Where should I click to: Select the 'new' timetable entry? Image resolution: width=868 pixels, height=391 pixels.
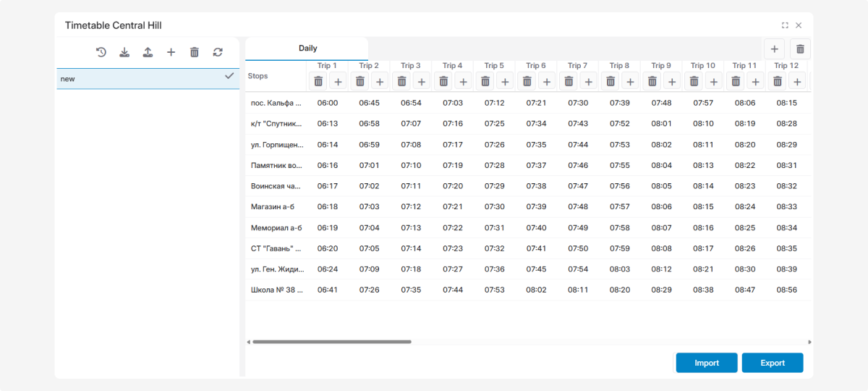137,79
